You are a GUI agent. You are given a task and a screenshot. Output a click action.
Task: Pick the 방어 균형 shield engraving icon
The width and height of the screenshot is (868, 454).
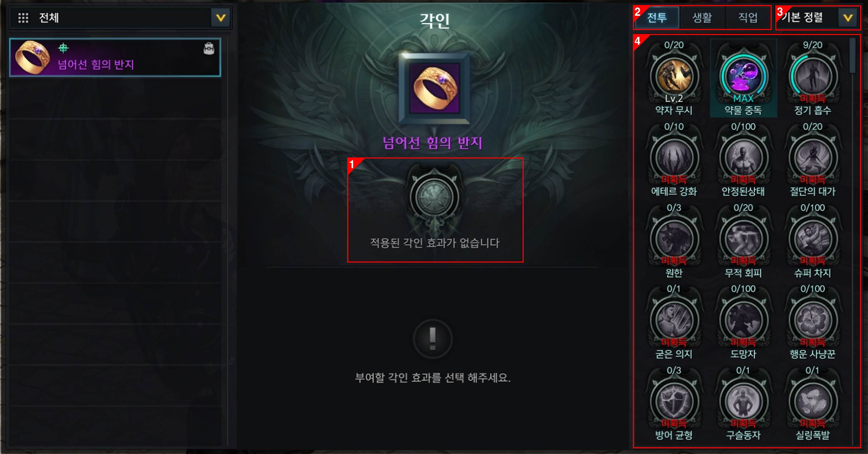[x=674, y=401]
